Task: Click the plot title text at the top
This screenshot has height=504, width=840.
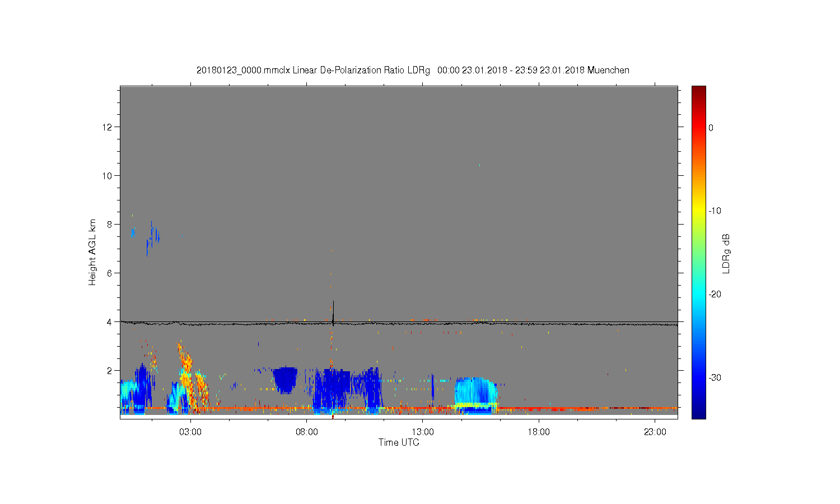Action: click(x=413, y=71)
